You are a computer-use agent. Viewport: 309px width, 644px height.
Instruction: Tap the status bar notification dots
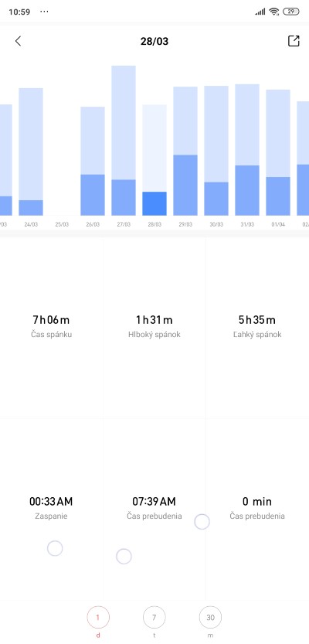[44, 12]
